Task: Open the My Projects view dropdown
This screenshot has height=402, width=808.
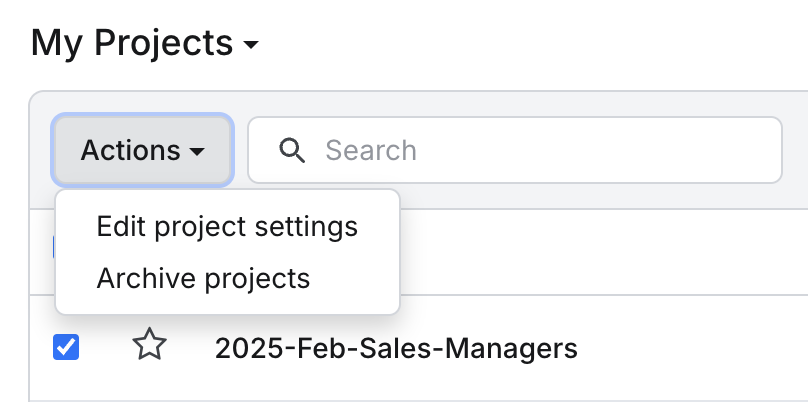Action: coord(144,43)
